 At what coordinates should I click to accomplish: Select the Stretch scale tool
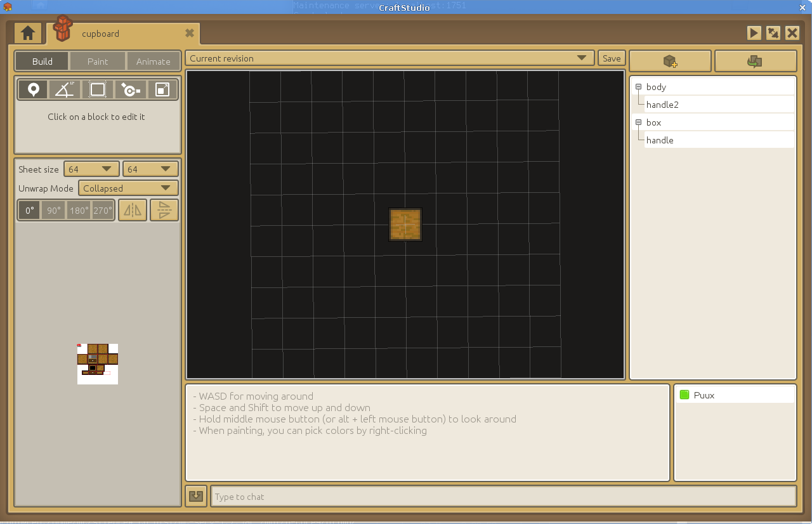tap(162, 89)
